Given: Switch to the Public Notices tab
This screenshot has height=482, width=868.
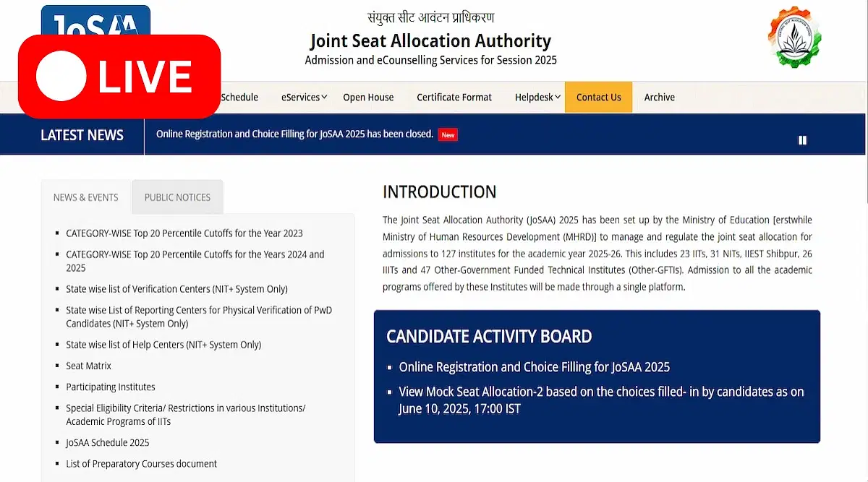Looking at the screenshot, I should (177, 197).
